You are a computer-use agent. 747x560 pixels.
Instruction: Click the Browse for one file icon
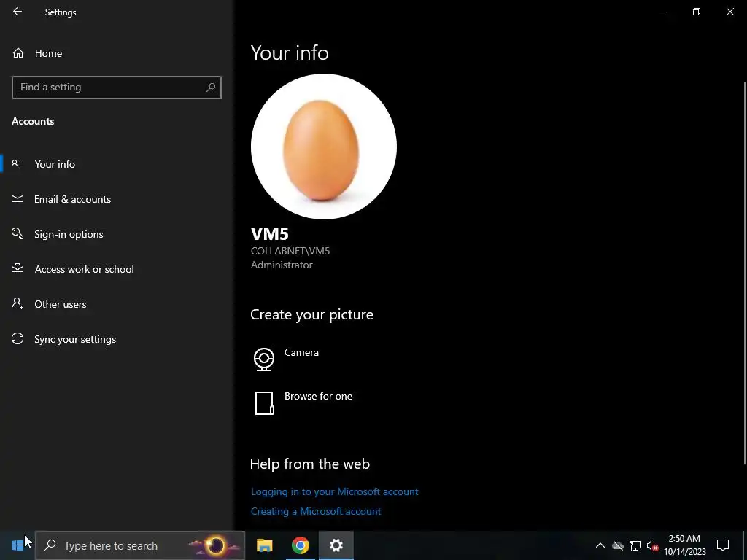(264, 403)
